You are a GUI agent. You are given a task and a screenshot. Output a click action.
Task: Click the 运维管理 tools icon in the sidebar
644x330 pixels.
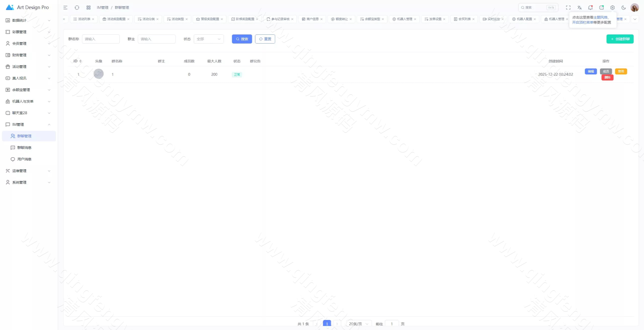pyautogui.click(x=8, y=171)
